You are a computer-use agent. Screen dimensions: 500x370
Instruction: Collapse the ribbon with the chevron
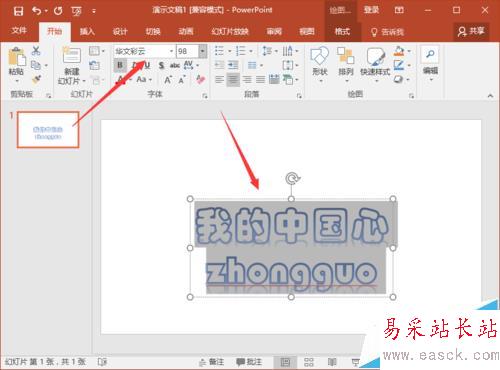490,96
